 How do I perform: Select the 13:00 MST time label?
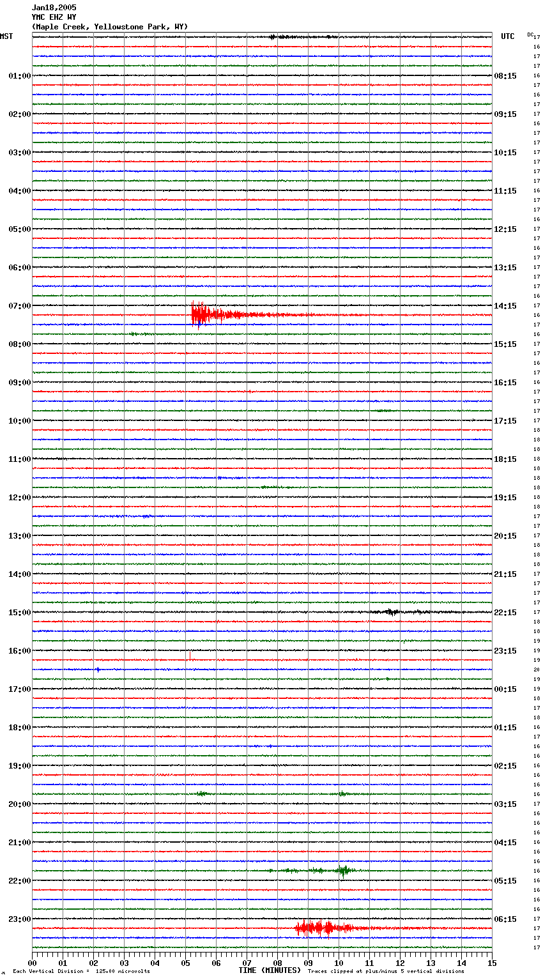coord(20,536)
